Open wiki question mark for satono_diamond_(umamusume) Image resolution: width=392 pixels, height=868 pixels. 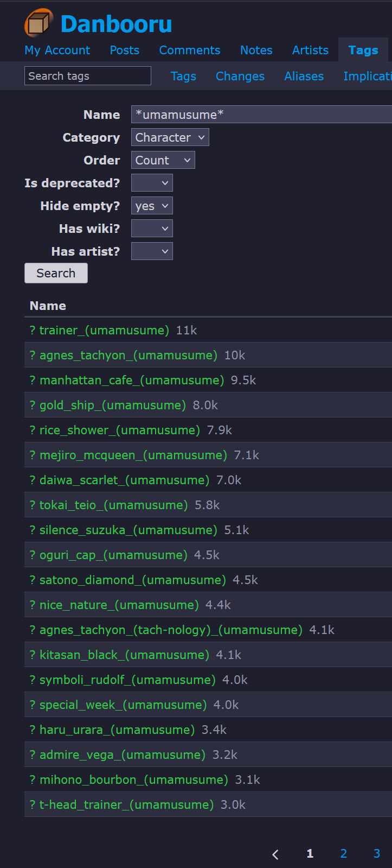[33, 580]
